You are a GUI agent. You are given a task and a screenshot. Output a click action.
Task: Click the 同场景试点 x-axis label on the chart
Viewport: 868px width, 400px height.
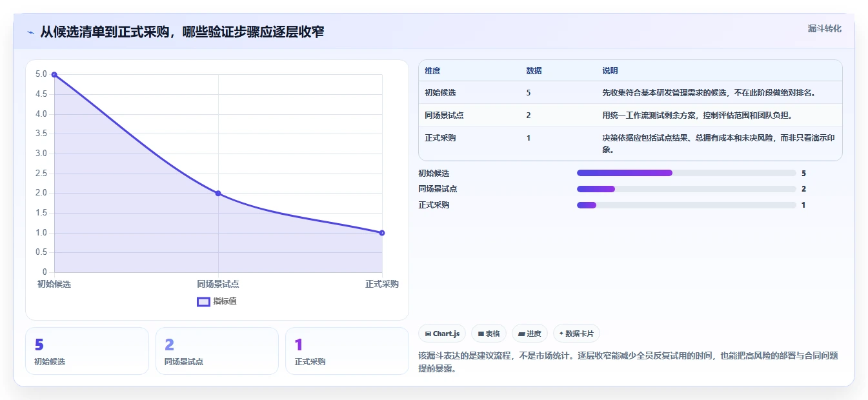218,284
